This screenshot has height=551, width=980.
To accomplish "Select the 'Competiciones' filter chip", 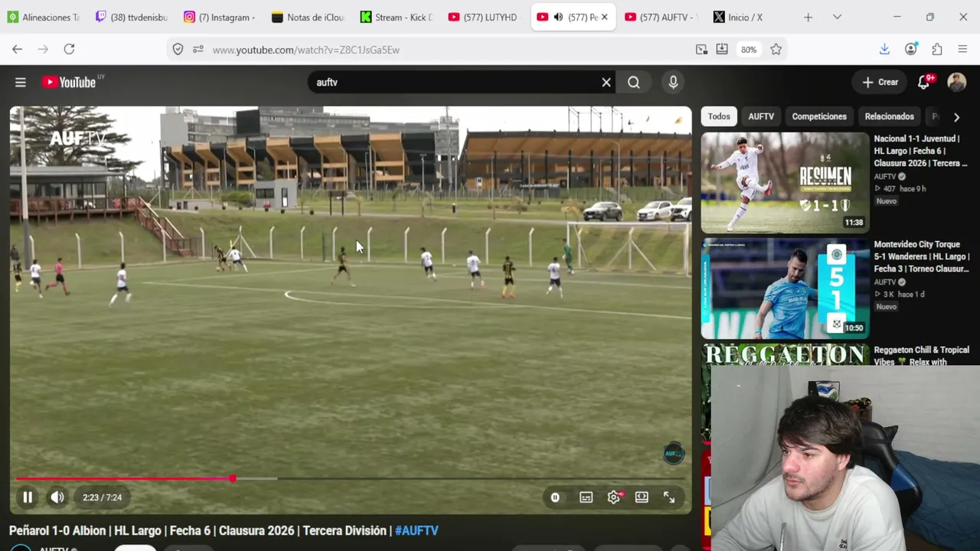I will point(819,116).
